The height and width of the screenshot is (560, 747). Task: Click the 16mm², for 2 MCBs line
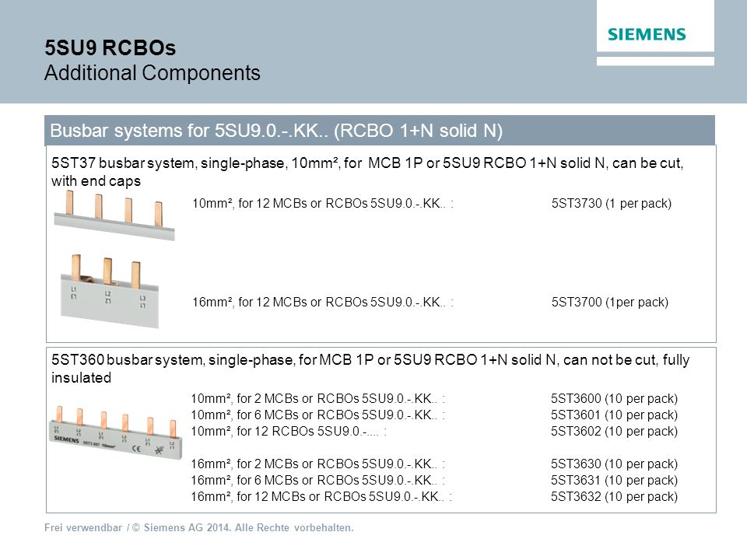(x=317, y=464)
